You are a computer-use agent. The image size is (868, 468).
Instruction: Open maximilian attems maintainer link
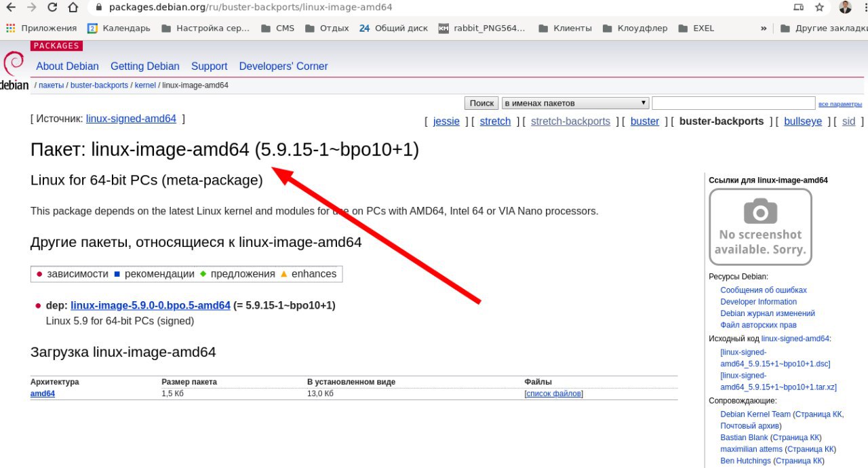click(751, 449)
